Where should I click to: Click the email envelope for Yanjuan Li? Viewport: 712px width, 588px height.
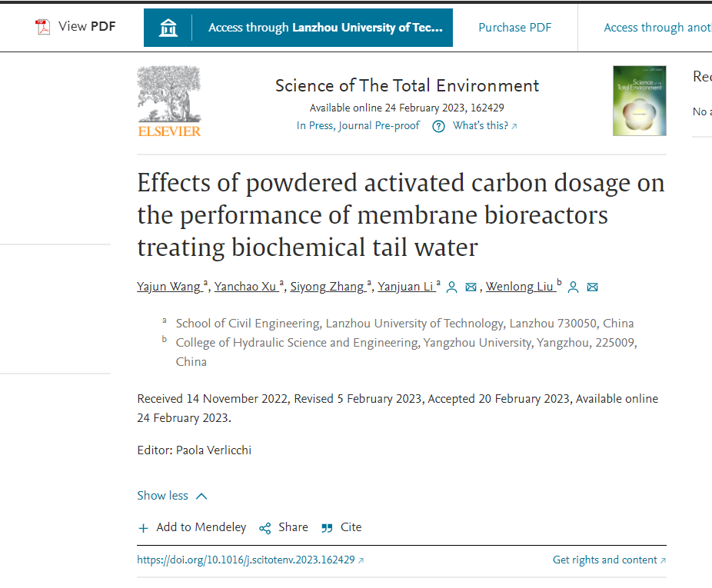(471, 287)
